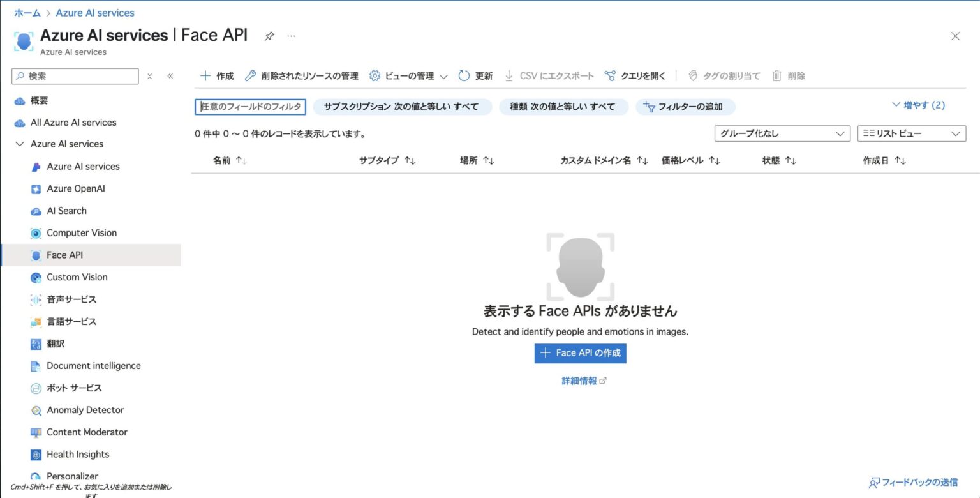The image size is (980, 498).
Task: Refresh the resource list with 更新
Action: click(x=475, y=75)
